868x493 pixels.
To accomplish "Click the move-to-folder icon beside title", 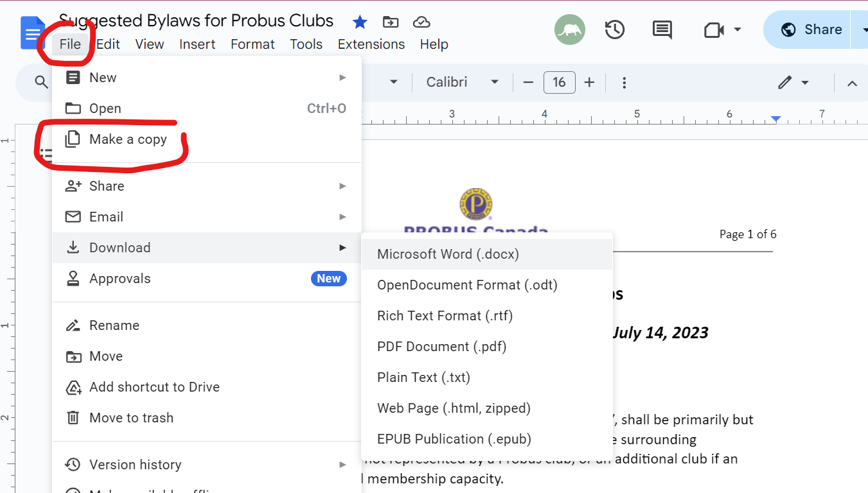I will 391,22.
